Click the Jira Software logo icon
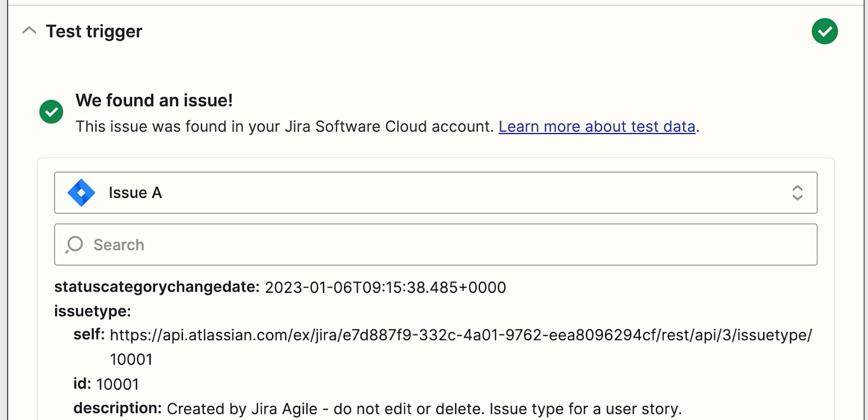868x420 pixels. (81, 193)
